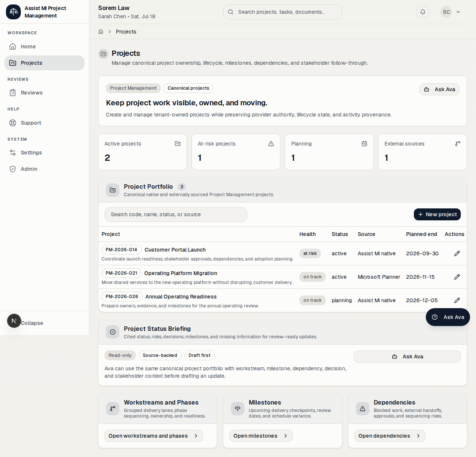Collapse the sidebar
476x457 pixels.
pyautogui.click(x=32, y=323)
